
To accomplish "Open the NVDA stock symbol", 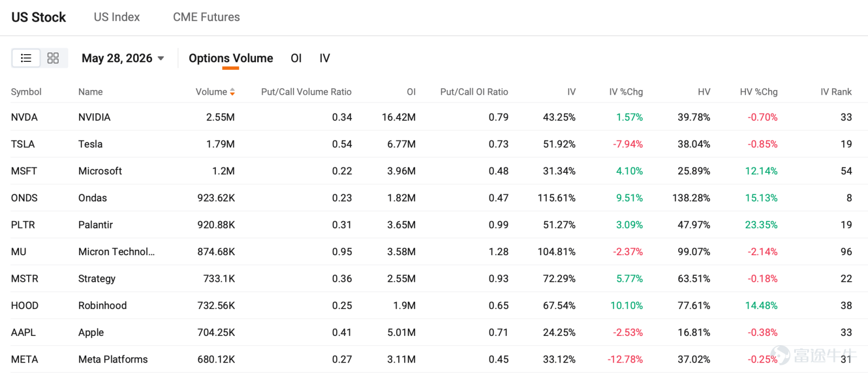I will (x=24, y=117).
